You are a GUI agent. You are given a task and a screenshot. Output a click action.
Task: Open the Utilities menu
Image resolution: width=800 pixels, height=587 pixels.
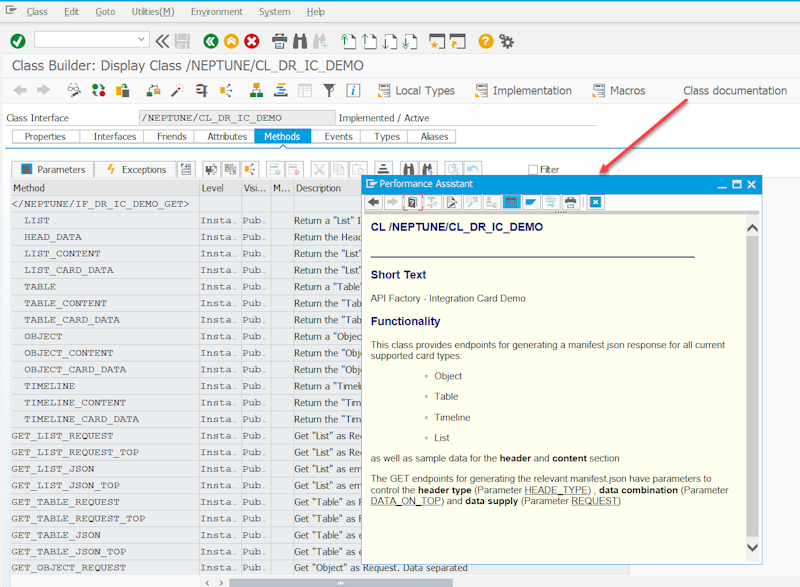coord(152,12)
